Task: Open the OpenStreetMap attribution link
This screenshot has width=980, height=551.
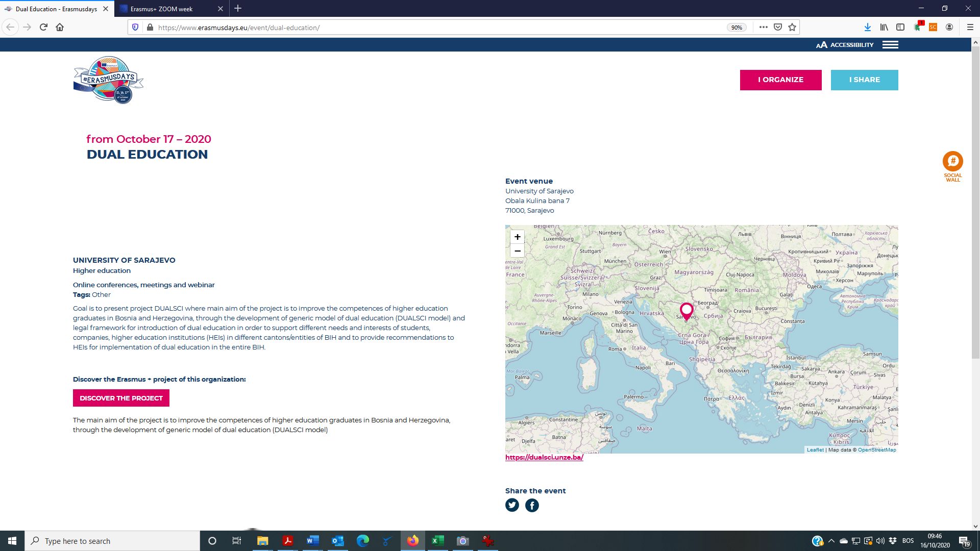Action: click(x=877, y=450)
